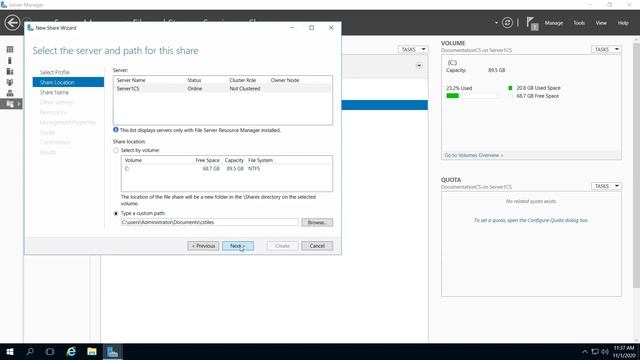The image size is (640, 360).
Task: Click the Previous button in the wizard
Action: tap(203, 246)
